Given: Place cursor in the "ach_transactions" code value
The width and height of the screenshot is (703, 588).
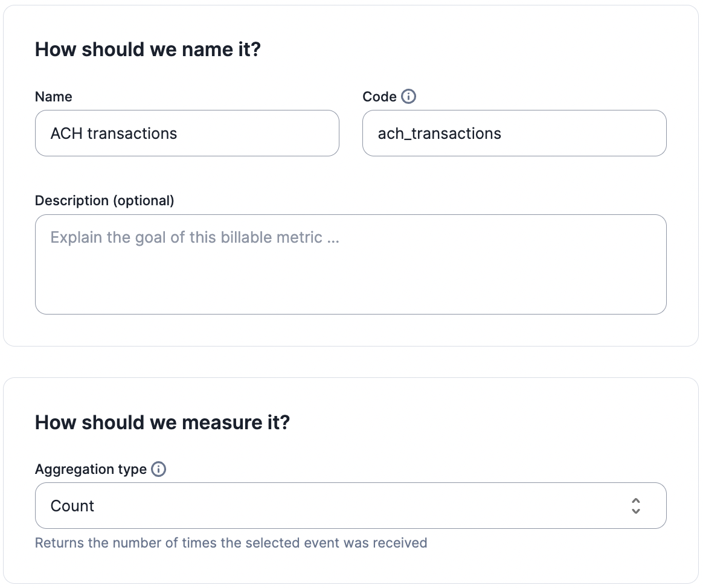Looking at the screenshot, I should [x=439, y=133].
